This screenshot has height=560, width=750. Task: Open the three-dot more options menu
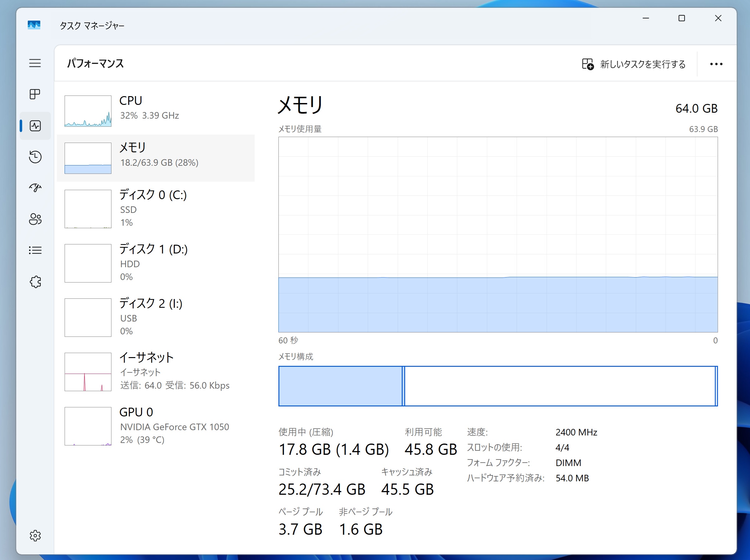click(x=716, y=64)
